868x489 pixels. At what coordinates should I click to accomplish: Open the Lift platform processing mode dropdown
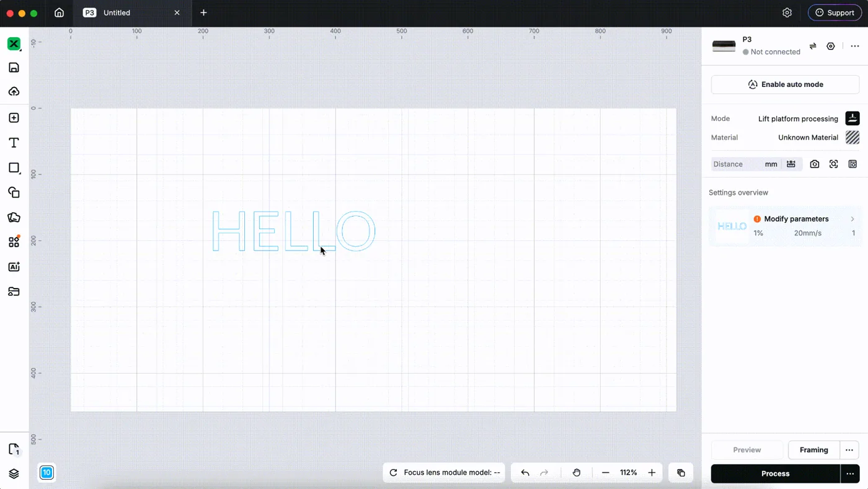tap(808, 119)
